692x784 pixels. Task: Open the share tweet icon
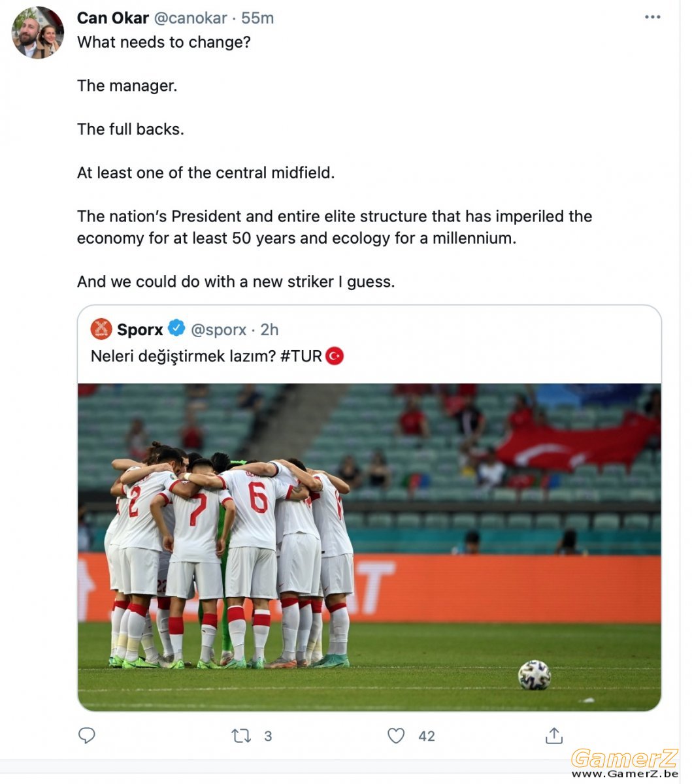click(554, 736)
